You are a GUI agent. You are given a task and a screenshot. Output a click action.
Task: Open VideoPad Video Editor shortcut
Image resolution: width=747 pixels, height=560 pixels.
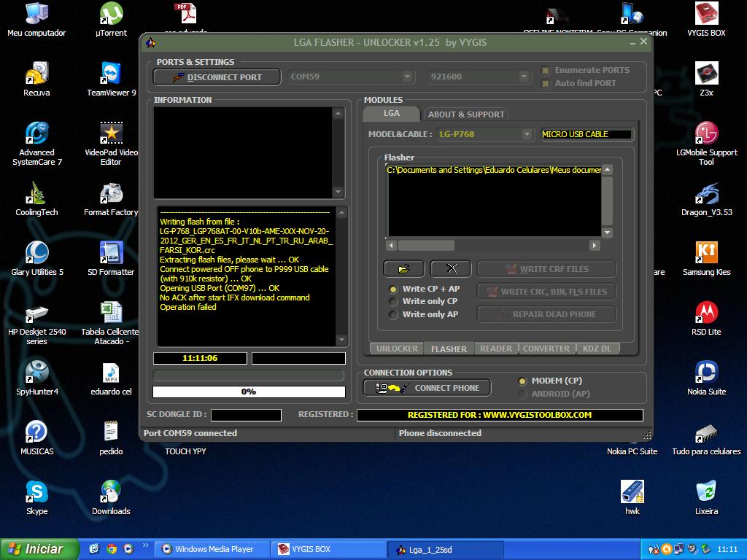tap(111, 144)
